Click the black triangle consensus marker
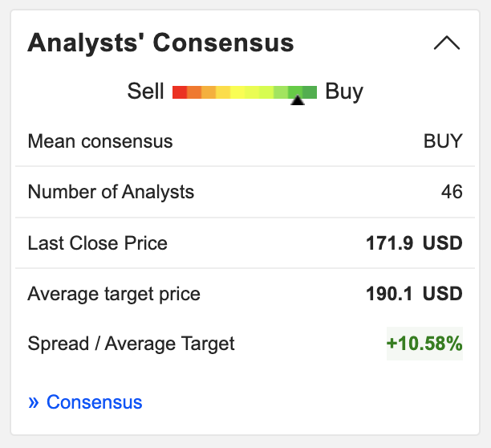The image size is (491, 448). pyautogui.click(x=298, y=100)
